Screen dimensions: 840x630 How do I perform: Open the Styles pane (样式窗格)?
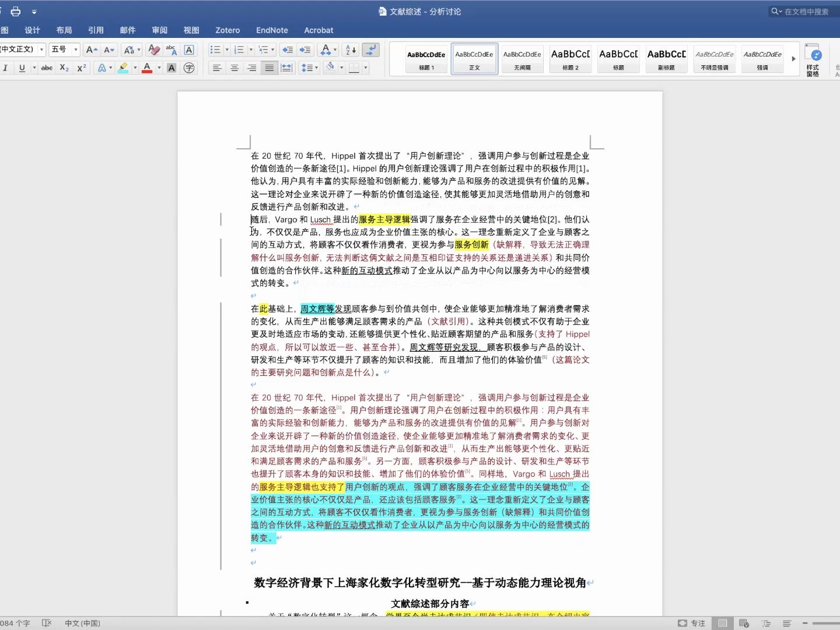coord(813,60)
